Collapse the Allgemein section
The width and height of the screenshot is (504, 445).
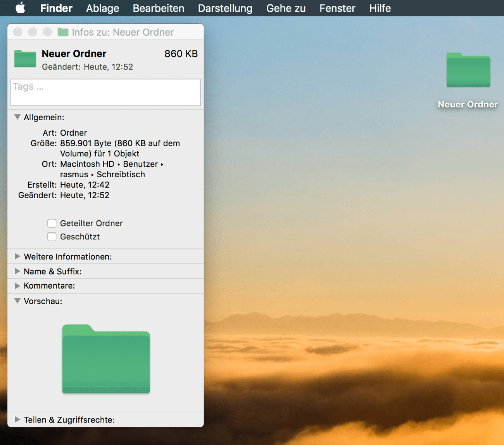17,117
